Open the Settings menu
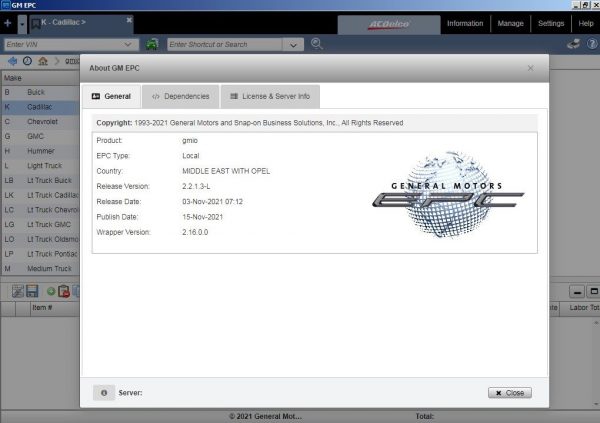 tap(551, 23)
